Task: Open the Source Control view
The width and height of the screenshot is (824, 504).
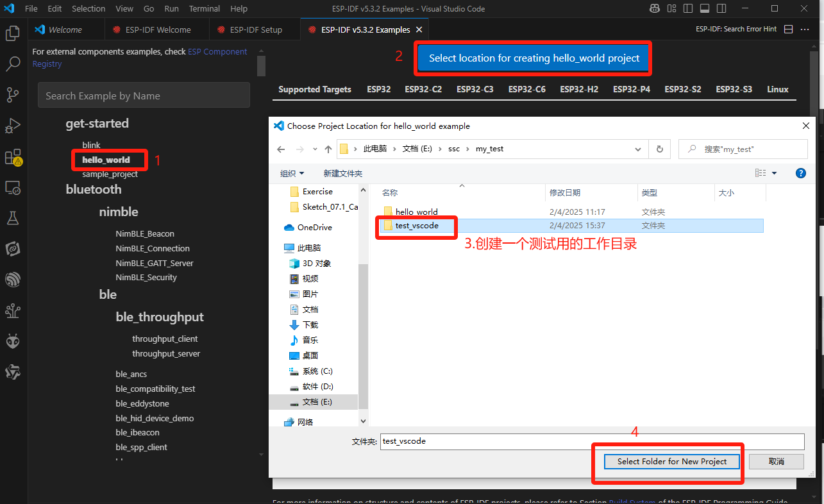Action: (13, 95)
